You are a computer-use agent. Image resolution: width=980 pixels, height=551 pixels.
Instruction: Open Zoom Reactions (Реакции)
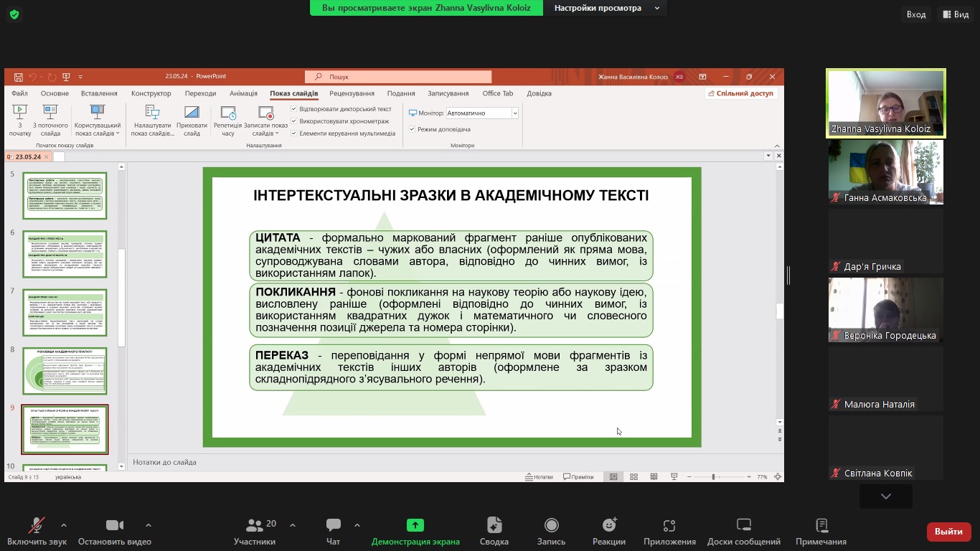point(609,532)
